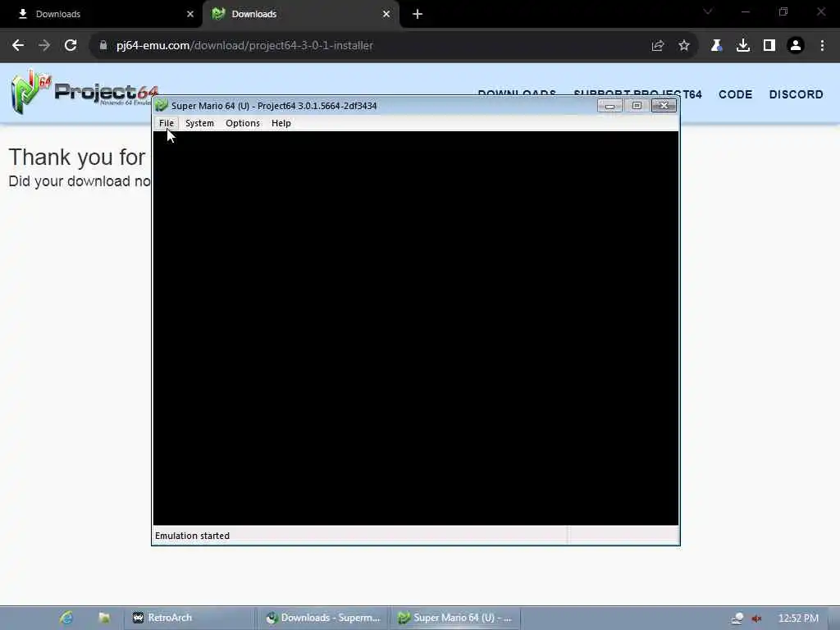Viewport: 840px width, 630px height.
Task: Click the 'Did your download no' text
Action: click(80, 181)
